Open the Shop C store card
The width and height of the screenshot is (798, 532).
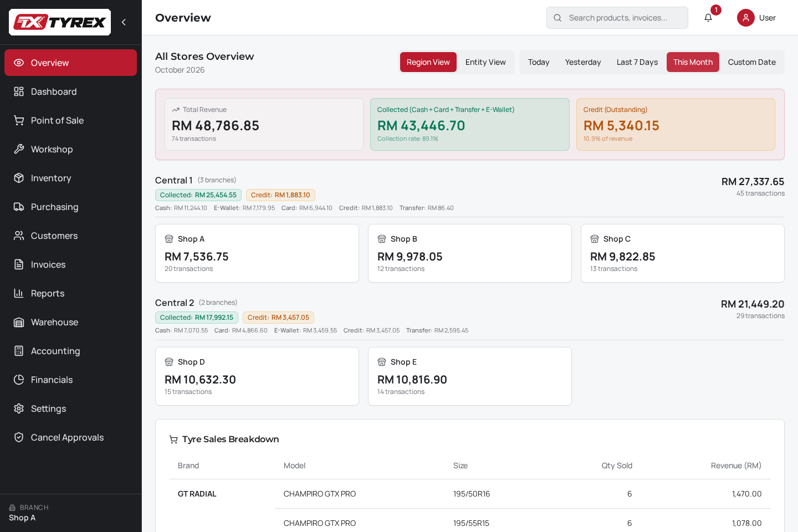click(x=683, y=253)
